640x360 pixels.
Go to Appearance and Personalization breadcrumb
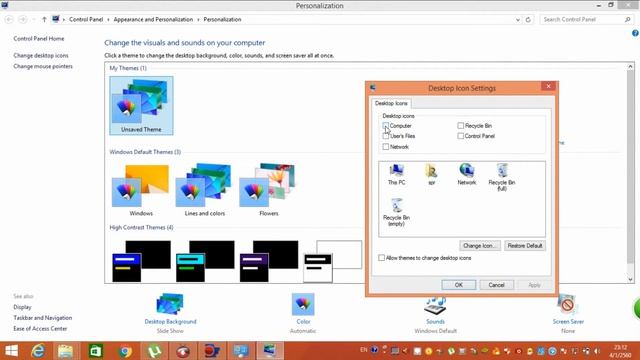pyautogui.click(x=153, y=20)
